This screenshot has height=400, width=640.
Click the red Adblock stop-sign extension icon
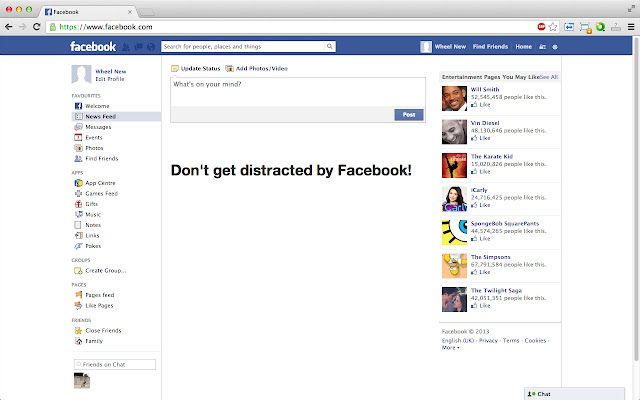coord(541,27)
